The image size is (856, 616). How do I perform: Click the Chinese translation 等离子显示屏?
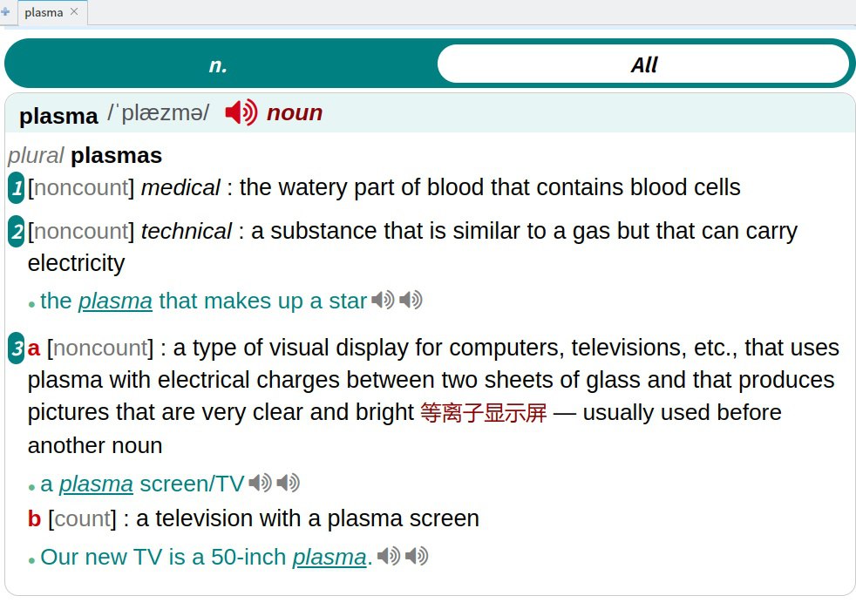[483, 412]
